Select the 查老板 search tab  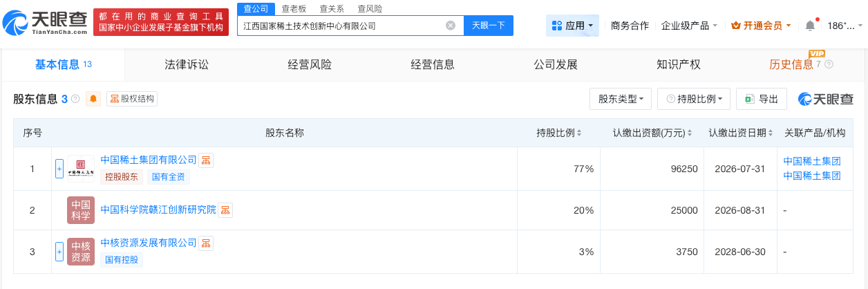(x=294, y=8)
